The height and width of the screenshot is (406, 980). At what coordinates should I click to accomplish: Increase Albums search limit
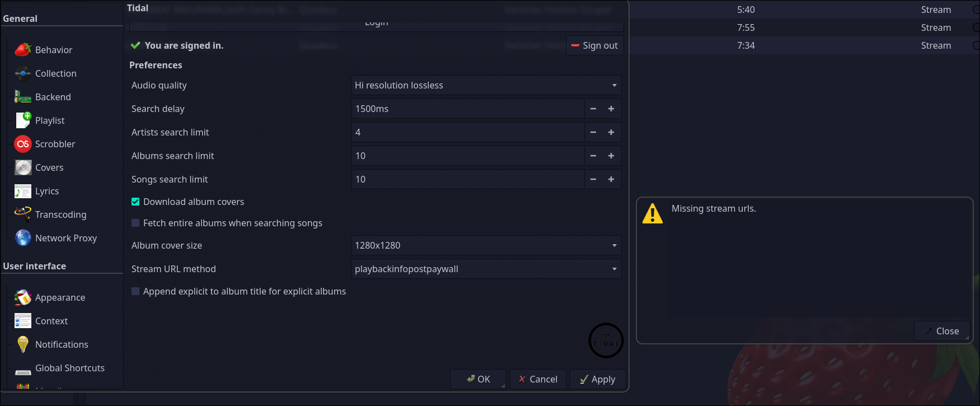click(x=611, y=156)
